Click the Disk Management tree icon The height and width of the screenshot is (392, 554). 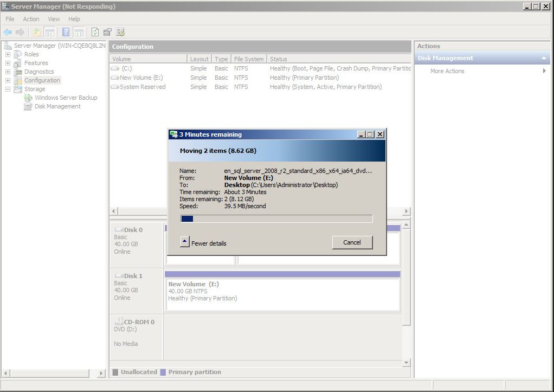28,106
